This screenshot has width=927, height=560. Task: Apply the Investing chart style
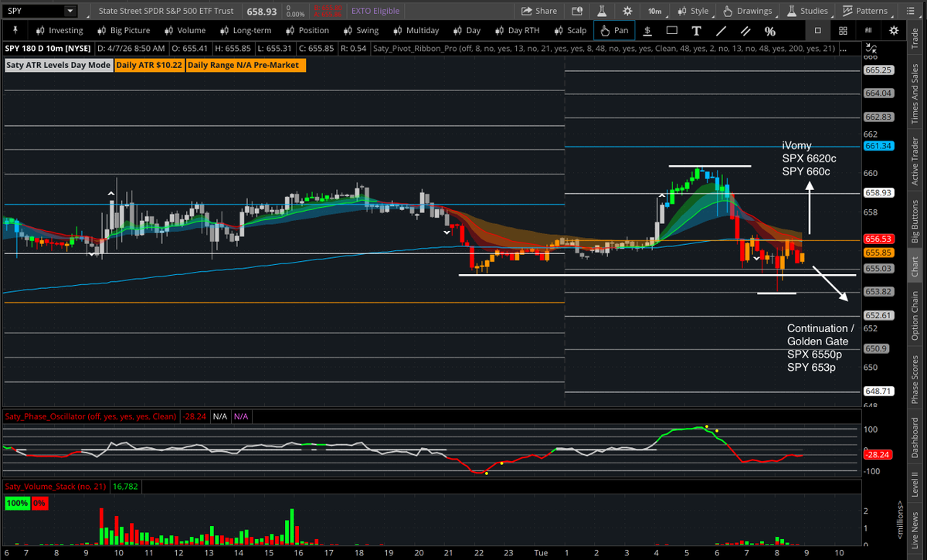tap(58, 30)
